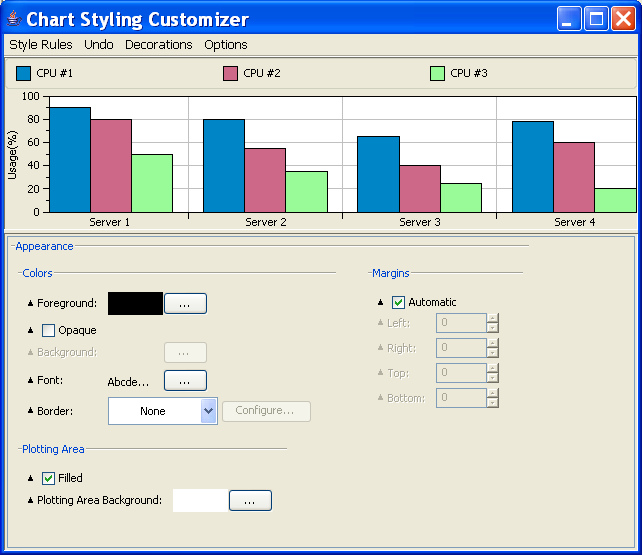Screen dimensions: 642x555
Task: Click the triangle marker next to Automatic
Action: coord(380,302)
